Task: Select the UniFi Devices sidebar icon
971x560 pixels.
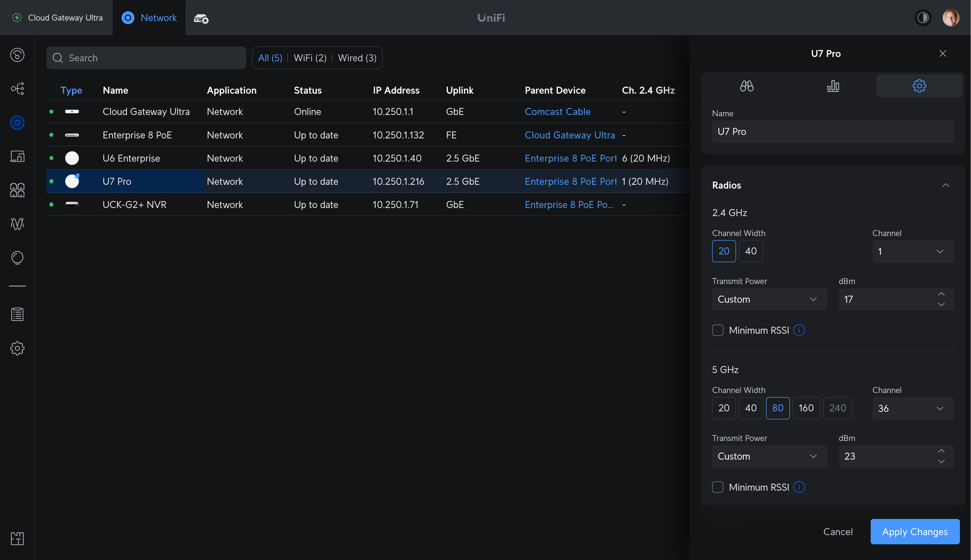Action: point(17,123)
